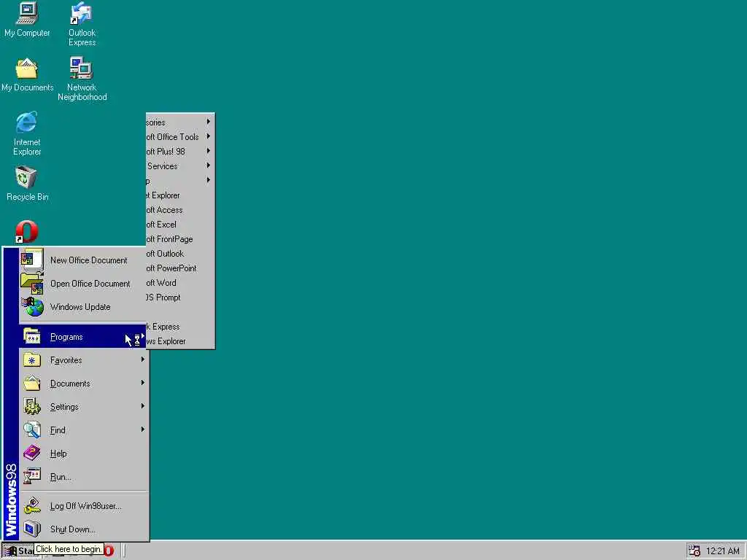
Task: Select the red Opera shortcut on the desktop
Action: tap(26, 232)
